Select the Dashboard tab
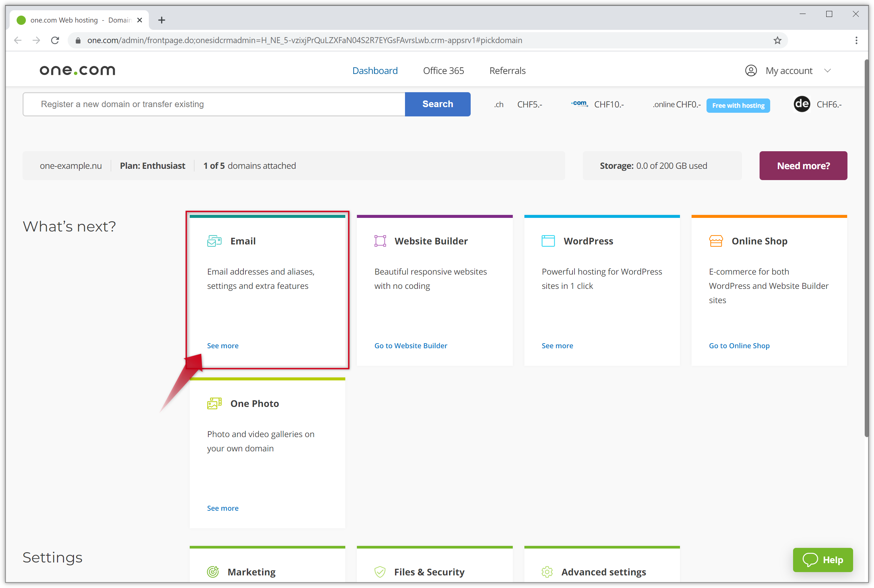This screenshot has height=588, width=874. tap(375, 70)
